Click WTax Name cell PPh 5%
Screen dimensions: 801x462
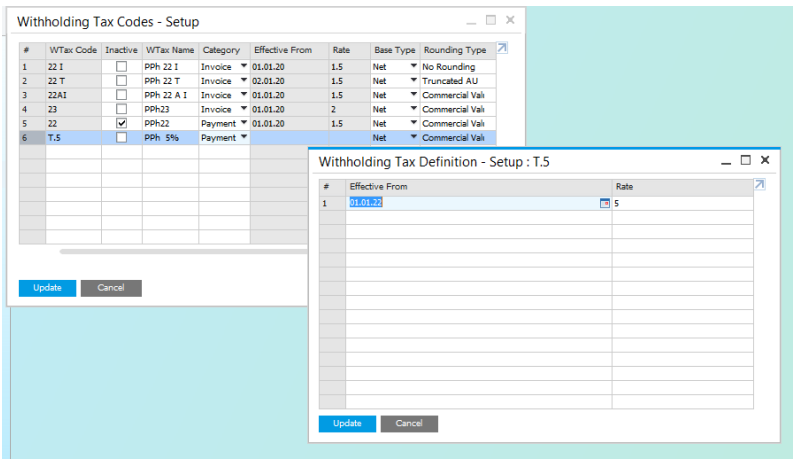[170, 137]
